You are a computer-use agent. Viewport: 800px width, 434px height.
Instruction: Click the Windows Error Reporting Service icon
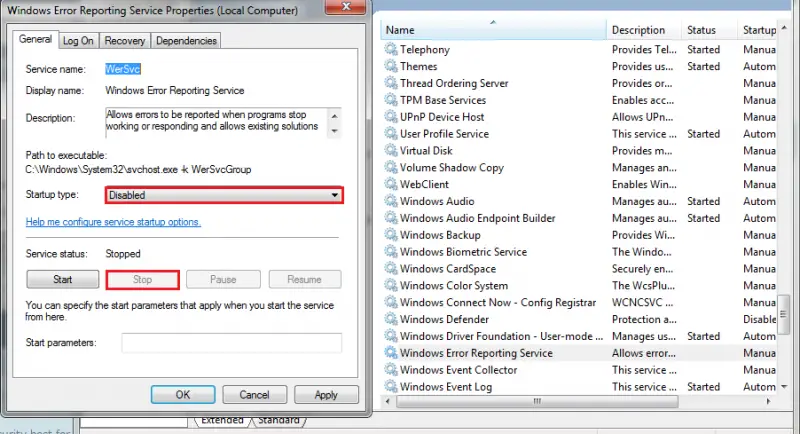391,352
